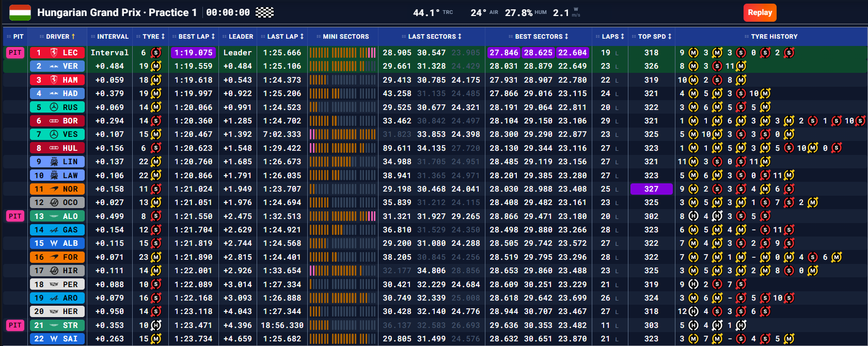The image size is (868, 346).
Task: Click the Audi logo on HUL's row
Action: (54, 148)
